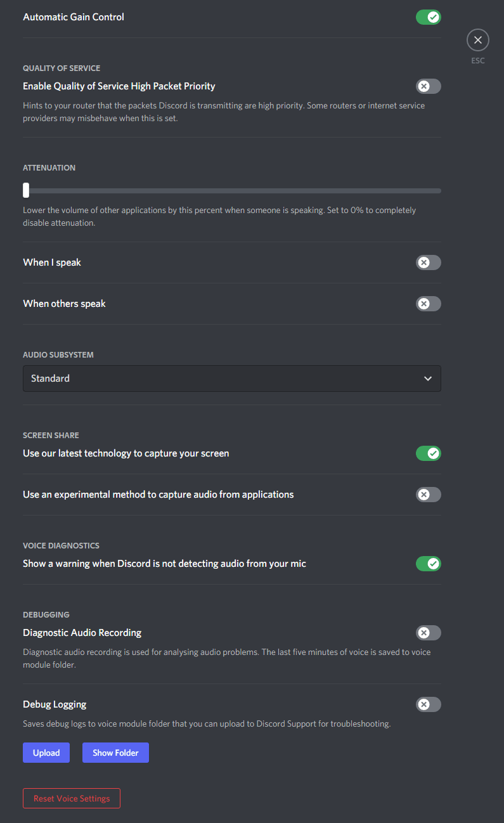Click the far right end of attenuation track

pyautogui.click(x=439, y=190)
